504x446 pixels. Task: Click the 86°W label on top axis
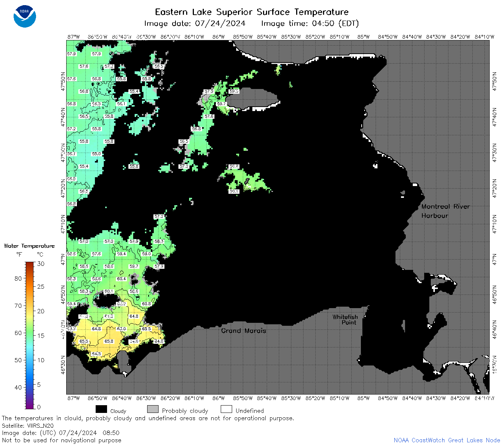[x=219, y=37]
